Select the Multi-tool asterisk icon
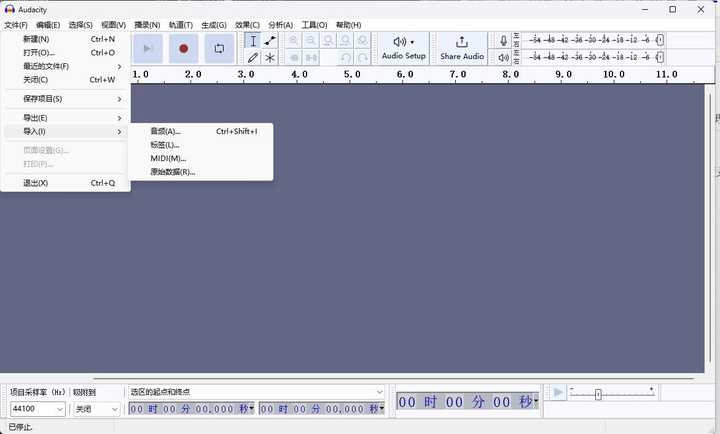This screenshot has width=720, height=434. (270, 57)
